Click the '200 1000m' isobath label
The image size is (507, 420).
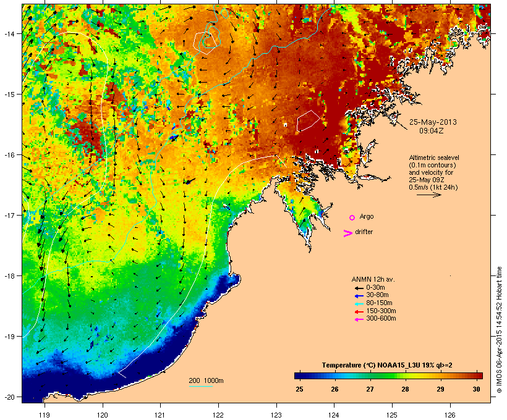[206, 380]
